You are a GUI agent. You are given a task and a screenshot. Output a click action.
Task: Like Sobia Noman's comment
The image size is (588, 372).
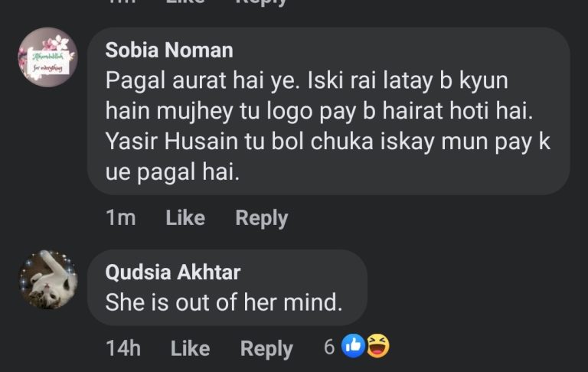(185, 218)
